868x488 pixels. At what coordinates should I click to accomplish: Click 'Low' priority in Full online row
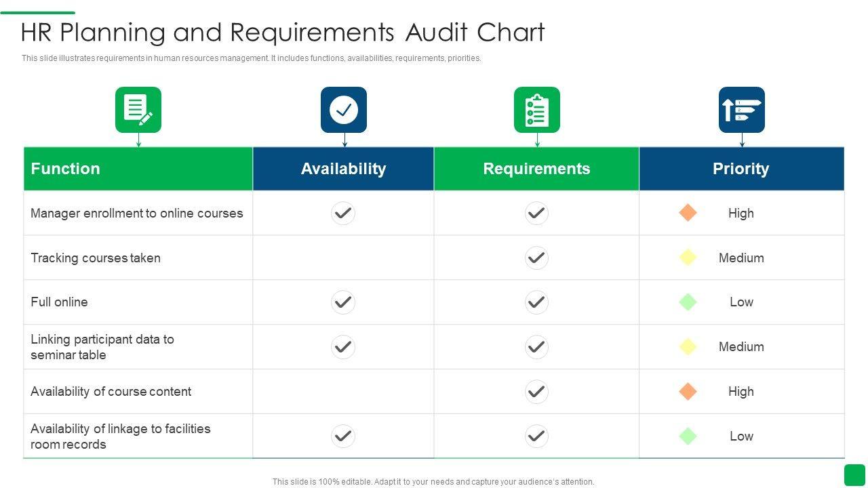click(x=741, y=302)
